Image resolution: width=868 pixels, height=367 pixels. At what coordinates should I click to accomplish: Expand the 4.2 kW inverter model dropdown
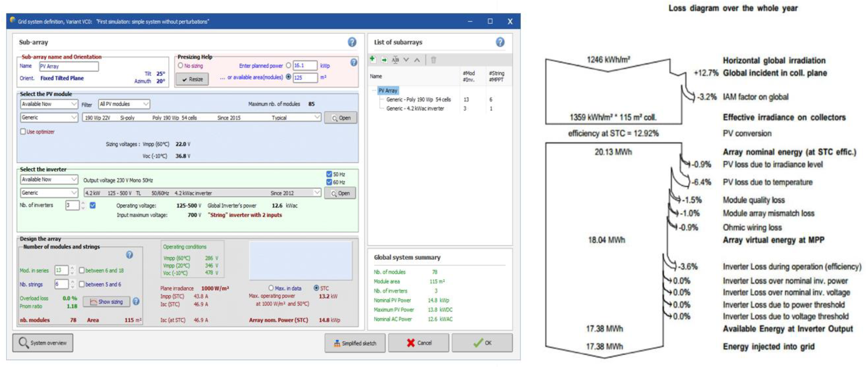202,193
